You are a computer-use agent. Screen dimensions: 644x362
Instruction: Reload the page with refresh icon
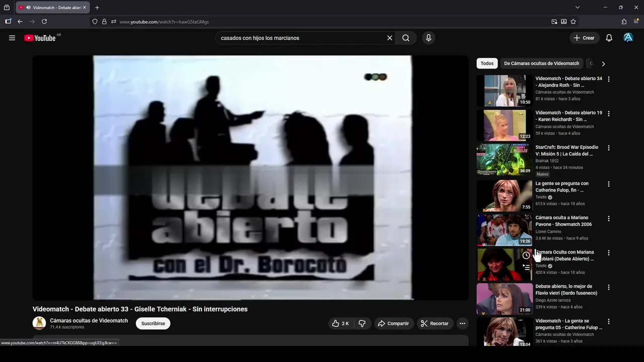[x=44, y=22]
